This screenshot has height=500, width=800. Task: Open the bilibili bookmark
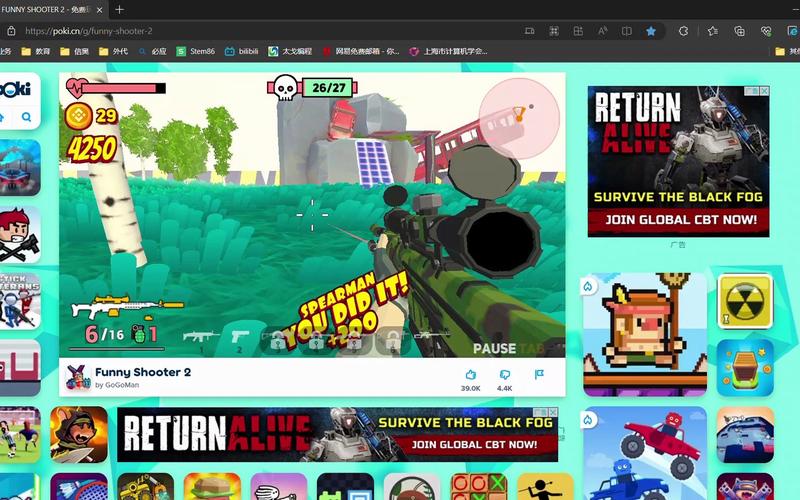(242, 52)
